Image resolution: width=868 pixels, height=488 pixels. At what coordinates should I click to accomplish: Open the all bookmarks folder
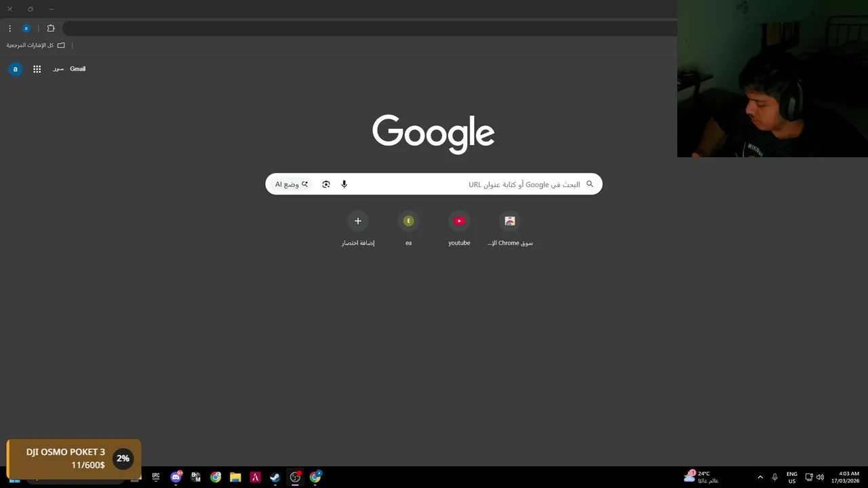point(35,45)
